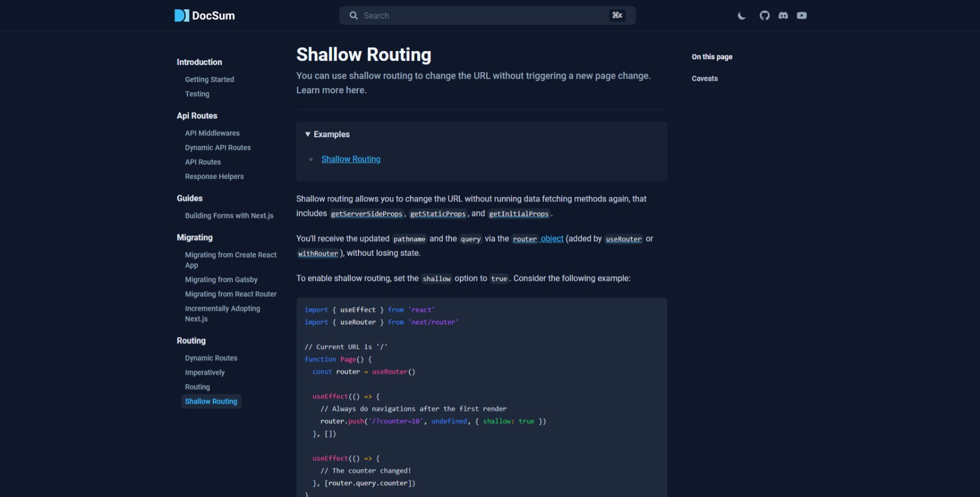980x497 pixels.
Task: Open the Shallow Routing example link
Action: (351, 159)
